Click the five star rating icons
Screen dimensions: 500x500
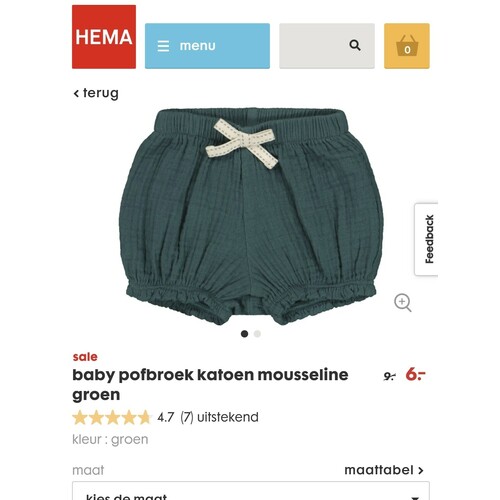click(x=112, y=417)
